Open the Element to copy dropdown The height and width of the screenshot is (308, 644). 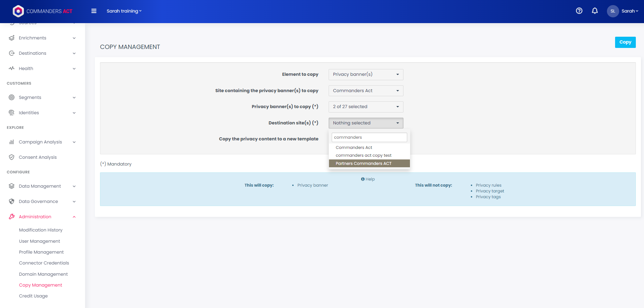pos(366,74)
